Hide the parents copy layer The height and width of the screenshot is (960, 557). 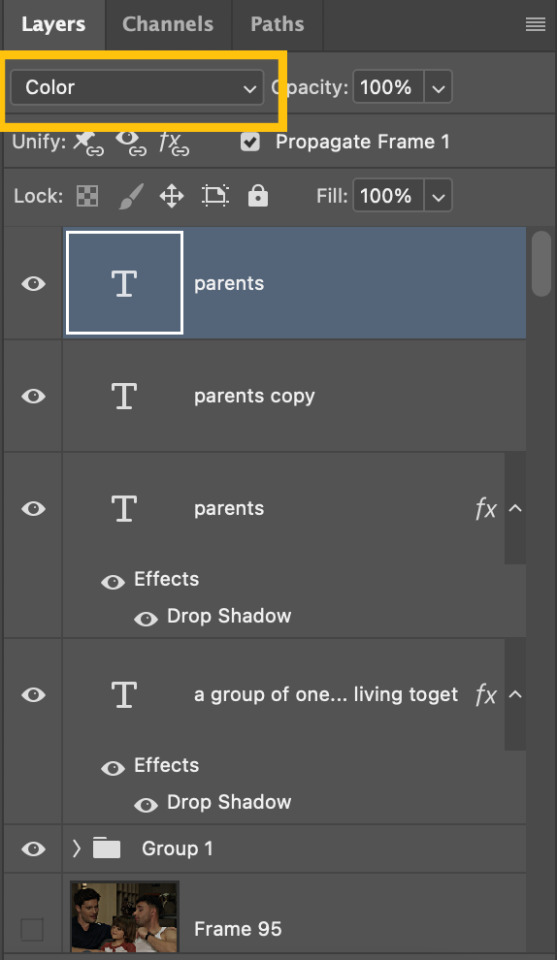pos(34,396)
